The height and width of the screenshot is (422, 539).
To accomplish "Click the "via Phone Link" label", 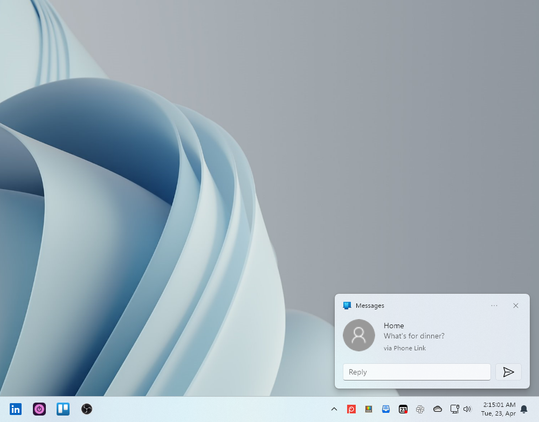I will [405, 348].
